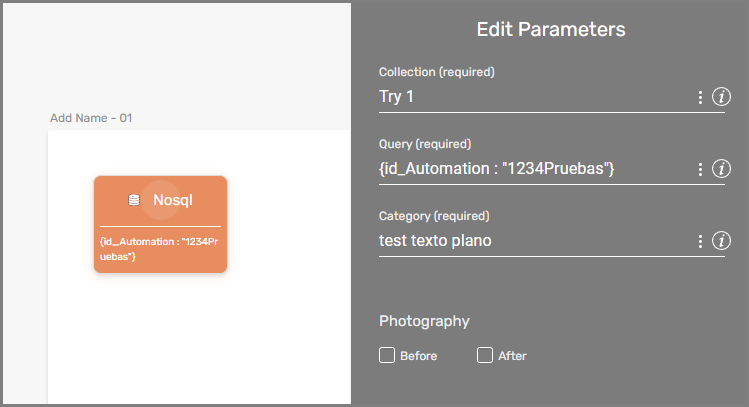
Task: Click the Photography section heading
Action: 424,321
